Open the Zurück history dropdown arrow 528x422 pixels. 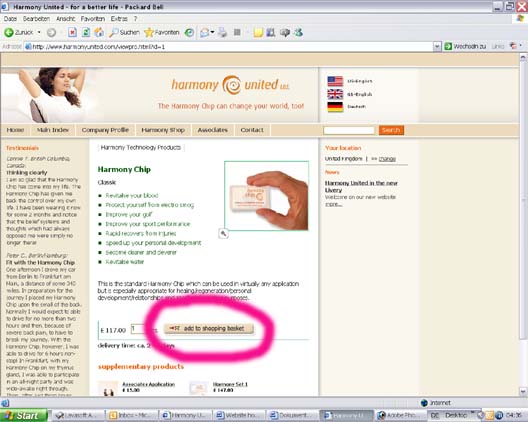point(39,32)
